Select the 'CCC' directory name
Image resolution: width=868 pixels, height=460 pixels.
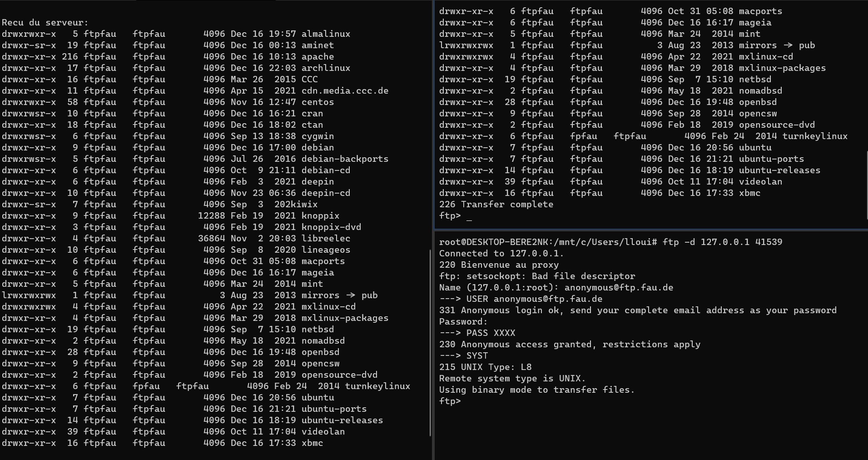[309, 80]
